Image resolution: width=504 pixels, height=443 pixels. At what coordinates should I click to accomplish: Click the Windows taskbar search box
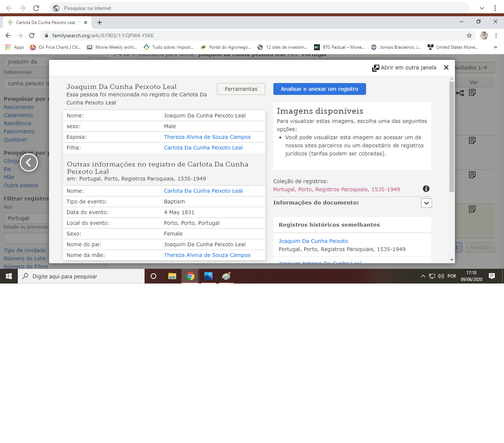pos(81,276)
